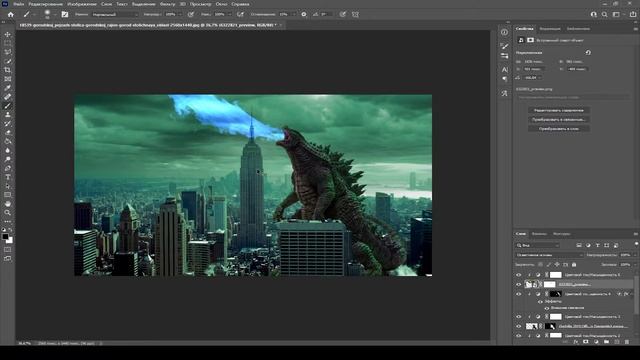Select the Crop tool

point(7,70)
